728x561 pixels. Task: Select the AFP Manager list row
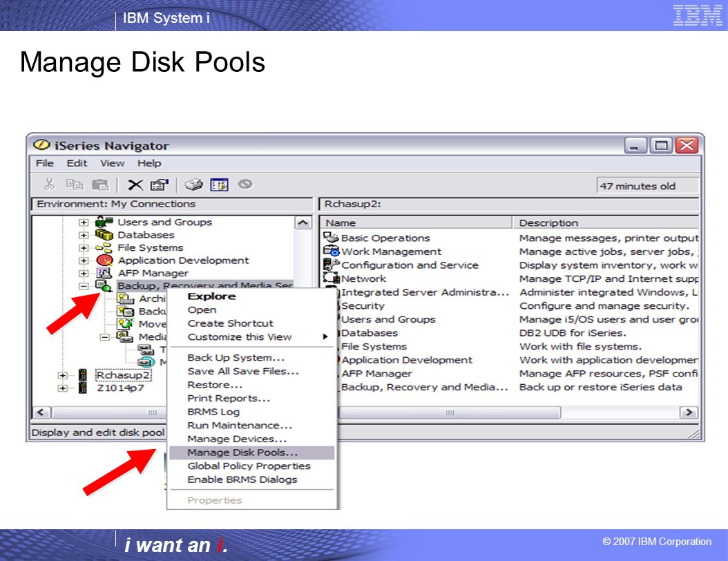(376, 373)
